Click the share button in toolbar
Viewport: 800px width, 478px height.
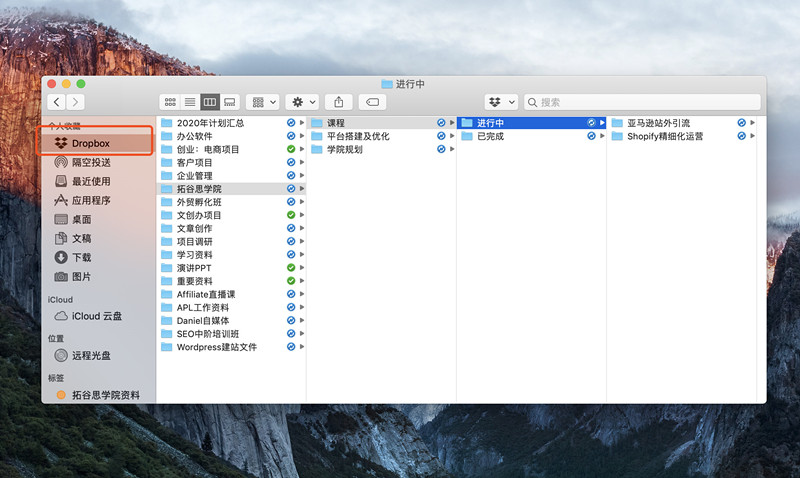339,102
